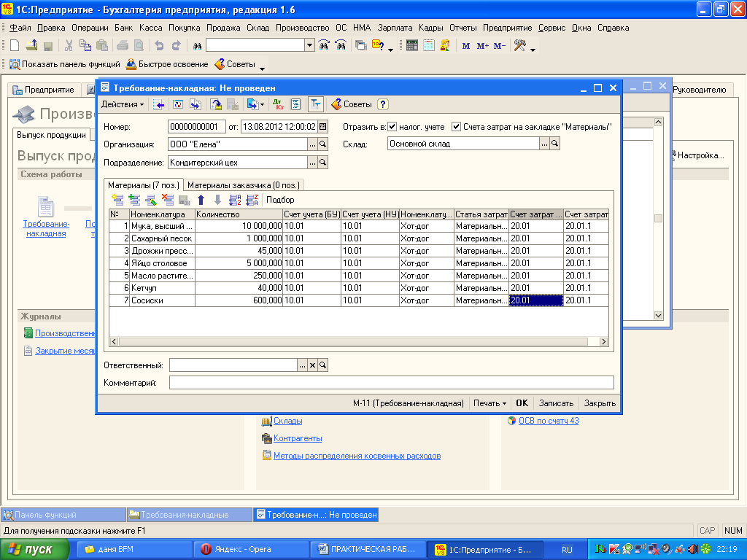
Task: Select the Кетчуп row name cell
Action: pyautogui.click(x=162, y=288)
